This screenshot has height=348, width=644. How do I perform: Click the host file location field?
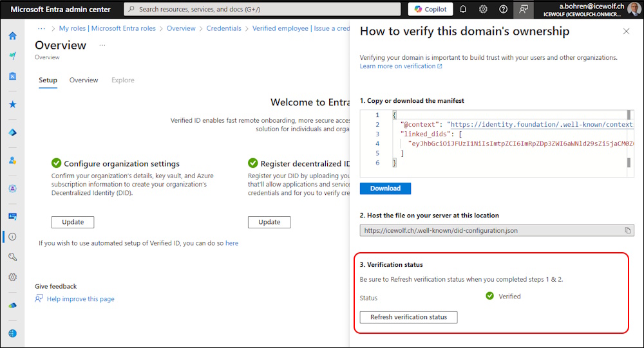click(x=497, y=231)
